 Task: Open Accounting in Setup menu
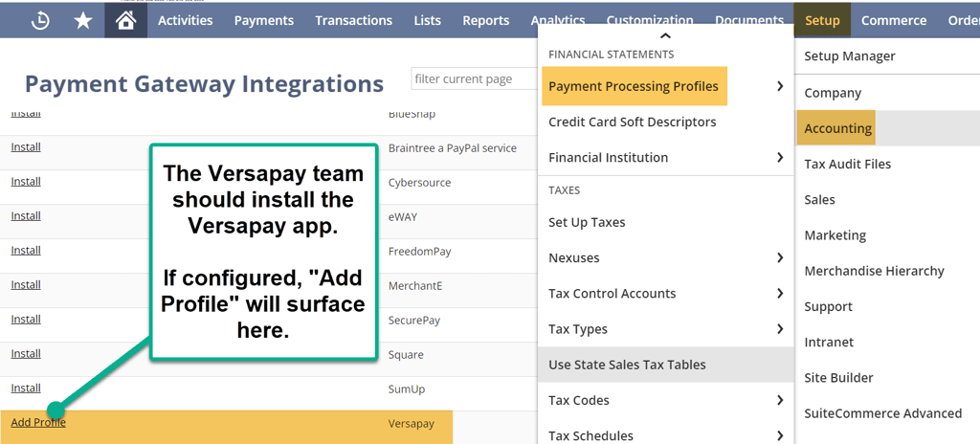[837, 128]
